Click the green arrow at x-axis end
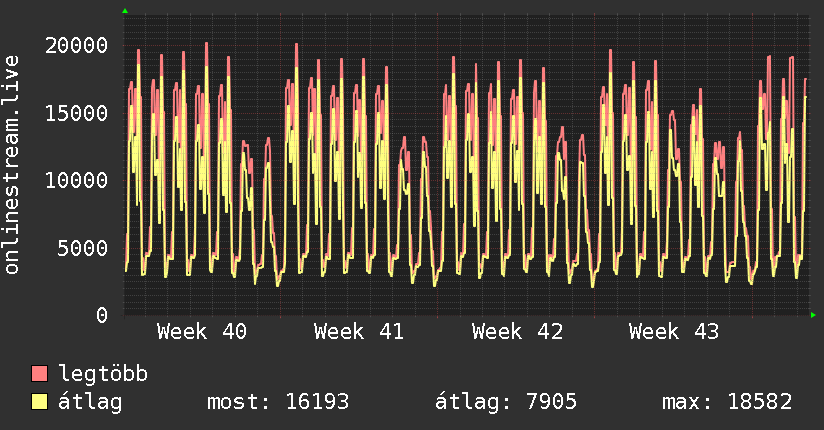This screenshot has height=430, width=824. (813, 315)
